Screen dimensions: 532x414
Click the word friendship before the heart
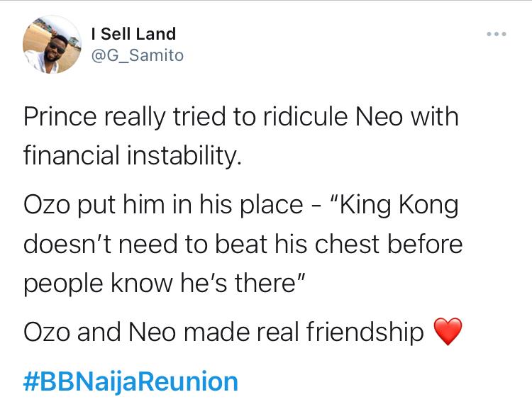[365, 332]
